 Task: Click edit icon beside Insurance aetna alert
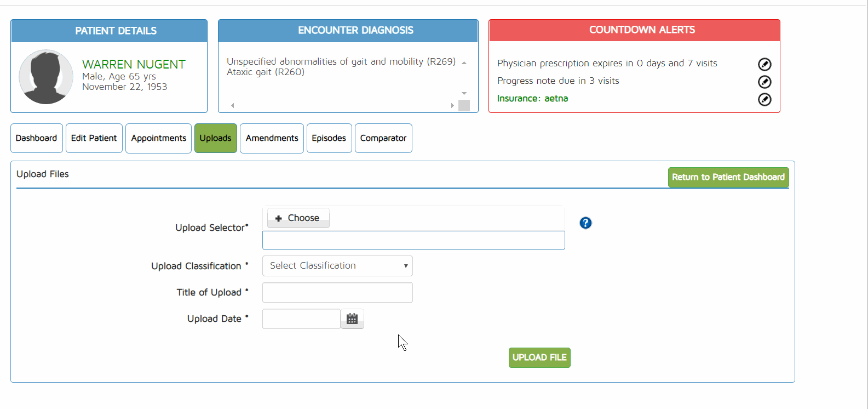coord(764,99)
